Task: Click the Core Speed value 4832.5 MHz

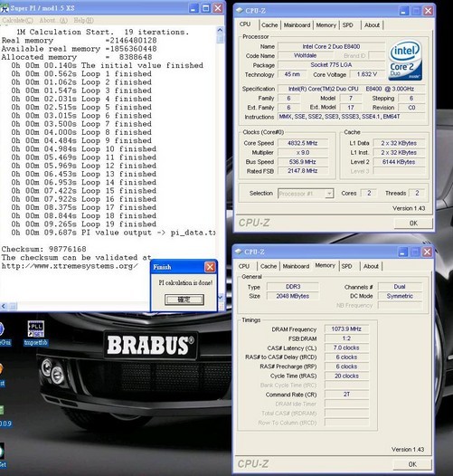Action: click(x=303, y=143)
